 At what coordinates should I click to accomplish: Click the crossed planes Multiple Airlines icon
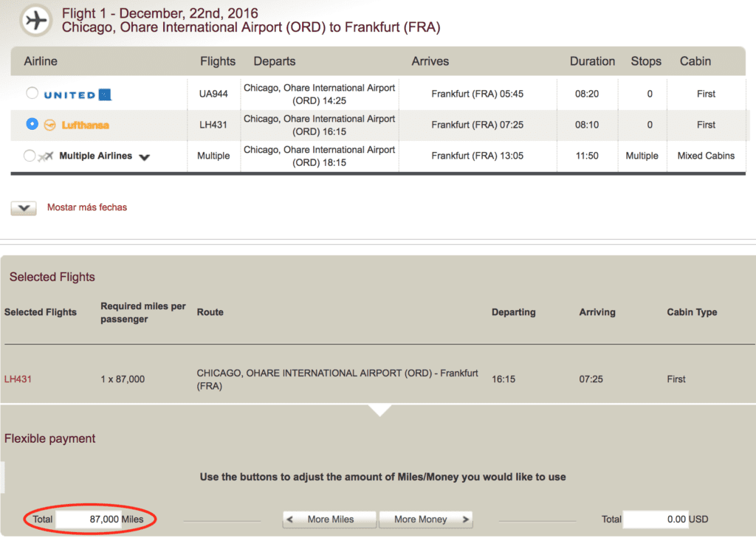(46, 156)
